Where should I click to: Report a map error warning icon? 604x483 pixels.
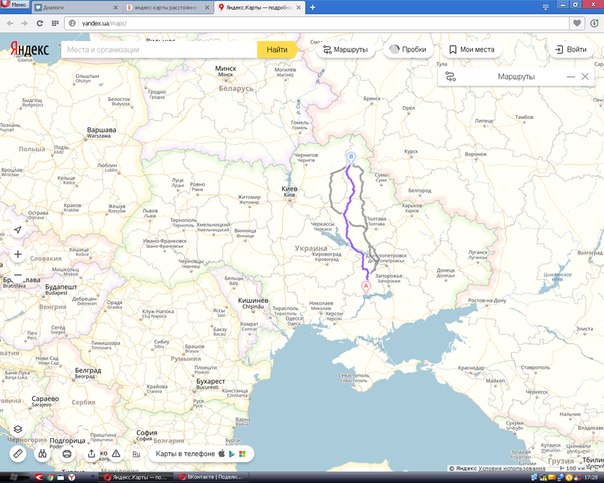[116, 454]
